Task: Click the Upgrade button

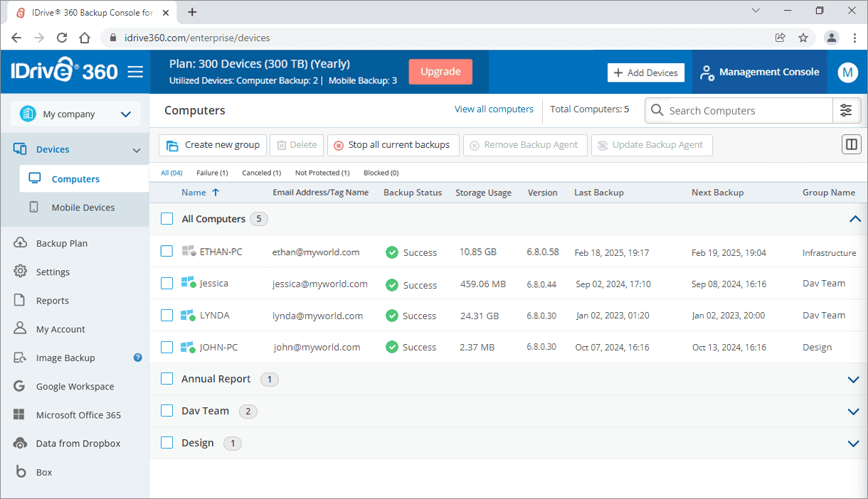Action: click(x=440, y=72)
